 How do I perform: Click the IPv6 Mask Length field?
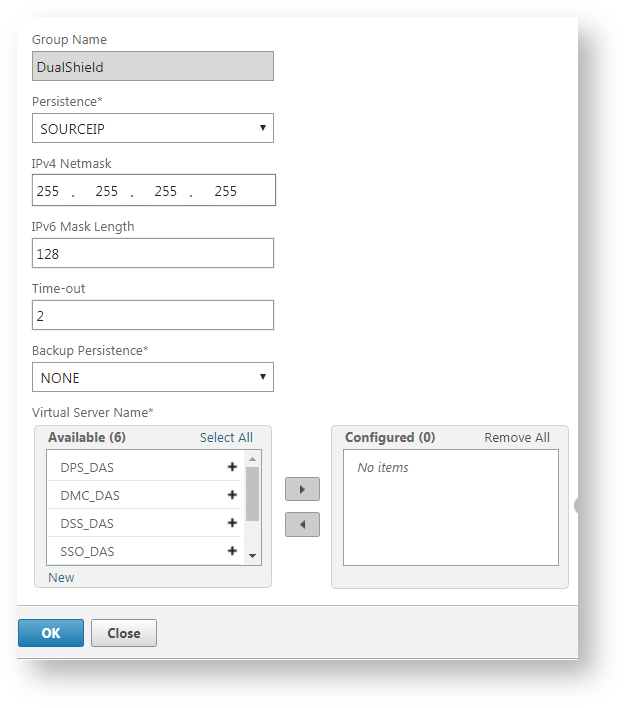click(x=153, y=253)
